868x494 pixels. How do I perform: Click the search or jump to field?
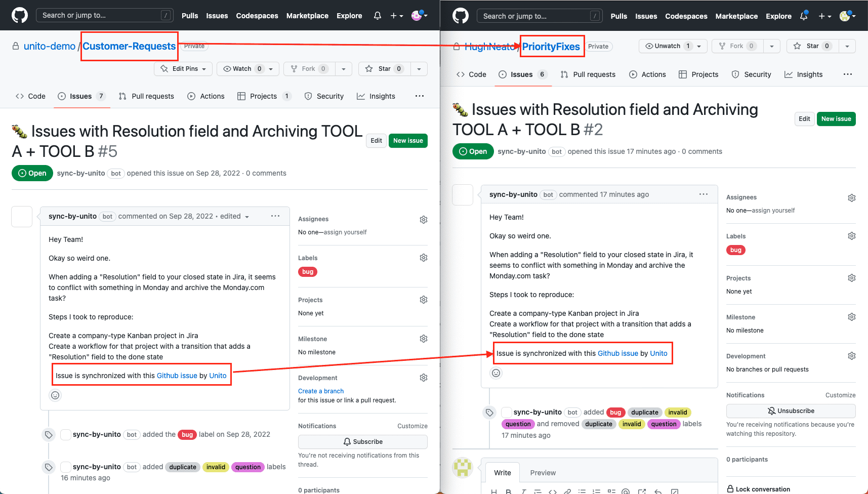[104, 15]
